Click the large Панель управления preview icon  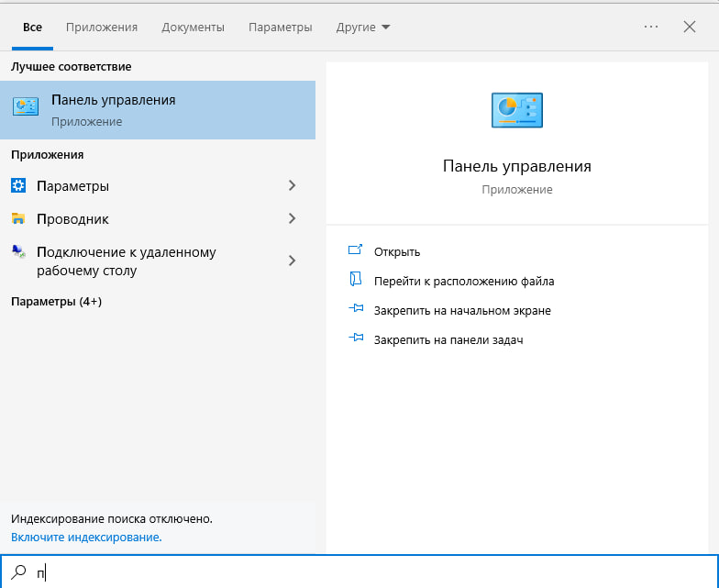[x=517, y=110]
